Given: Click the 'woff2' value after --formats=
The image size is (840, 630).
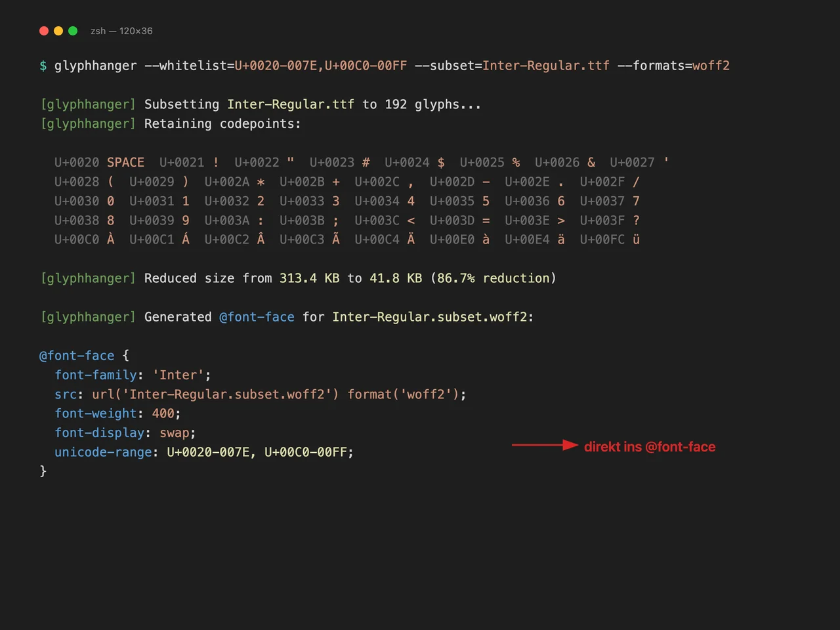Looking at the screenshot, I should [x=711, y=66].
